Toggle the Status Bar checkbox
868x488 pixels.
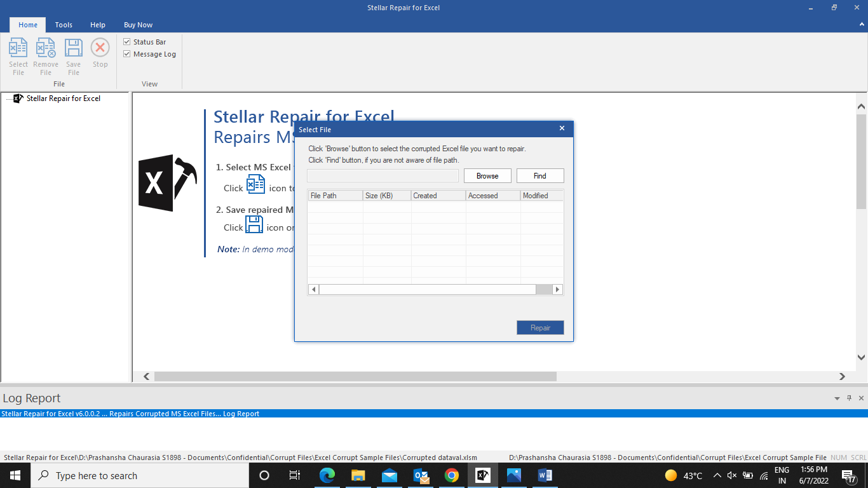click(x=126, y=42)
